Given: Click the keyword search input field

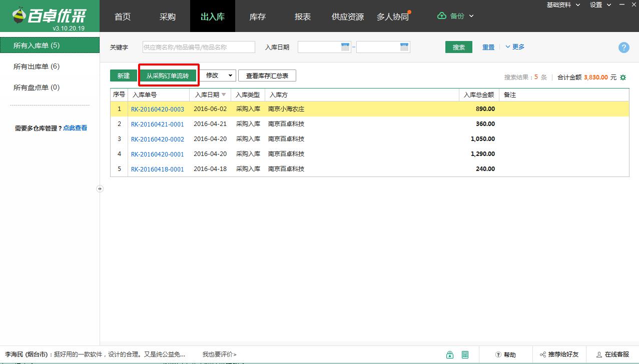Looking at the screenshot, I should coord(199,47).
